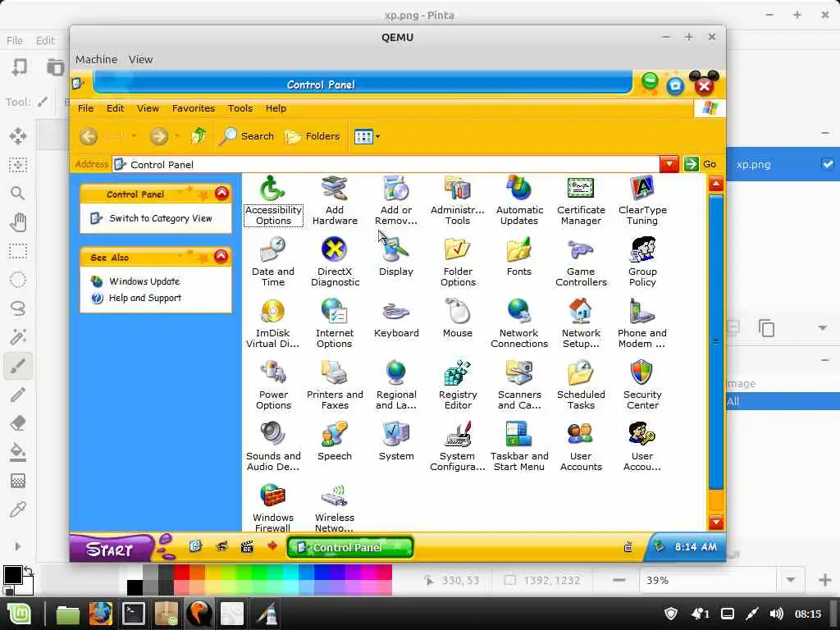This screenshot has height=630, width=840.
Task: Open Phone and Modem icon
Action: tap(642, 324)
